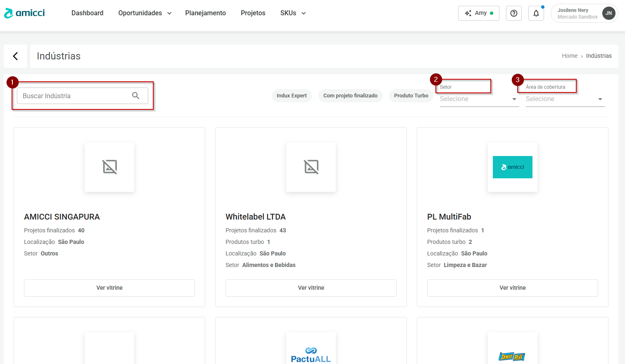Open the help question mark icon
This screenshot has width=625, height=364.
point(513,13)
